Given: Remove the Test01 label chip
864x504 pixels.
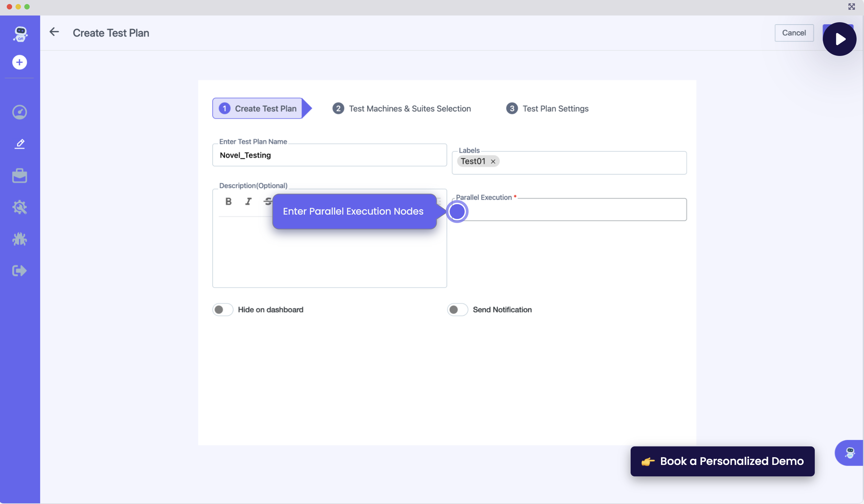Looking at the screenshot, I should (493, 161).
